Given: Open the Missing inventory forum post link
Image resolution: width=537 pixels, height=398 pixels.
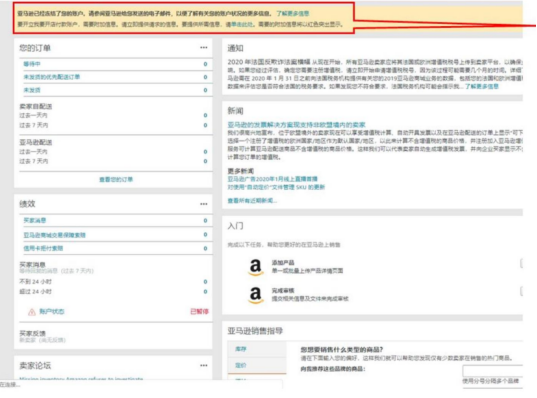Looking at the screenshot, I should point(81,379).
